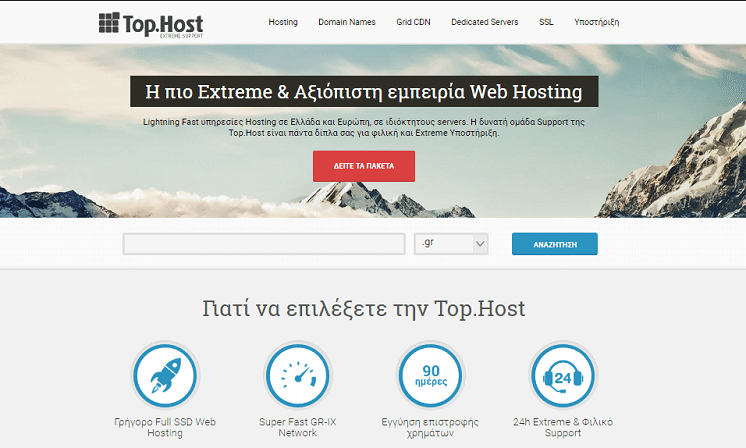The width and height of the screenshot is (746, 448).
Task: Focus the domain name search field
Action: click(x=264, y=244)
